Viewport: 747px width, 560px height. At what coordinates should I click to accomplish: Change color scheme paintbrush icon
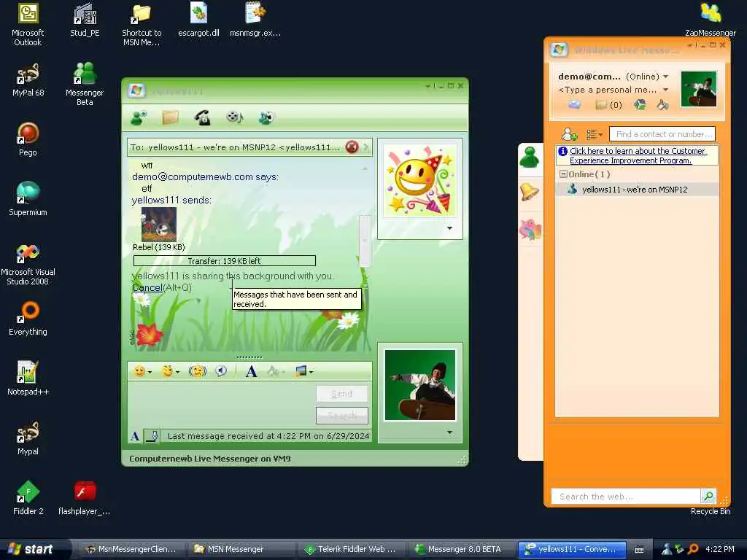662,104
